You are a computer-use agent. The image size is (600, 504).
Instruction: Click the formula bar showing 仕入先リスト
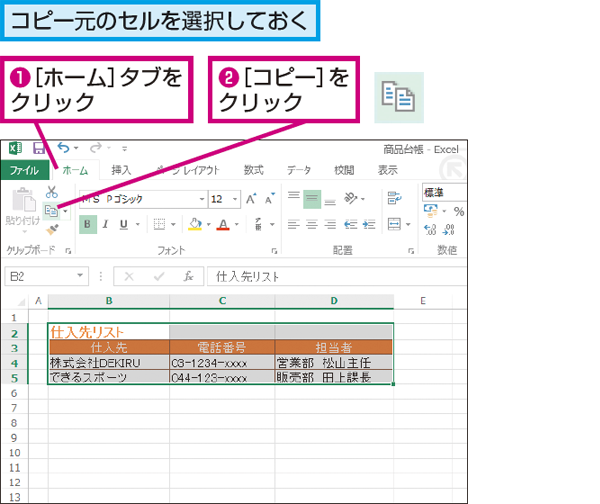click(x=337, y=276)
